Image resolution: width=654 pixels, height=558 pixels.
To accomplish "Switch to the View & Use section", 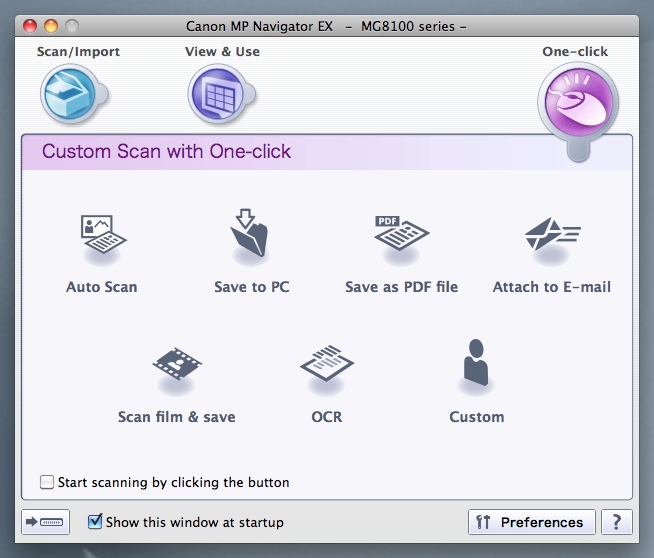I will [217, 94].
